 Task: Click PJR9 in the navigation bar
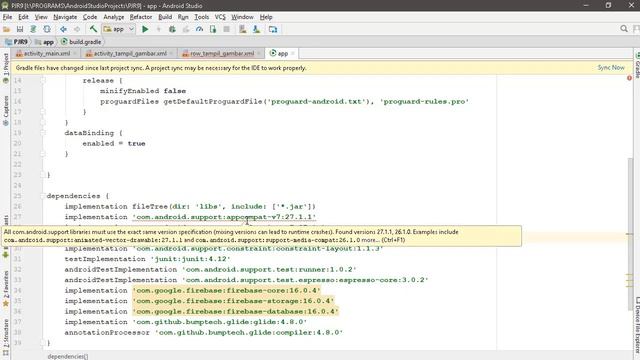16,42
